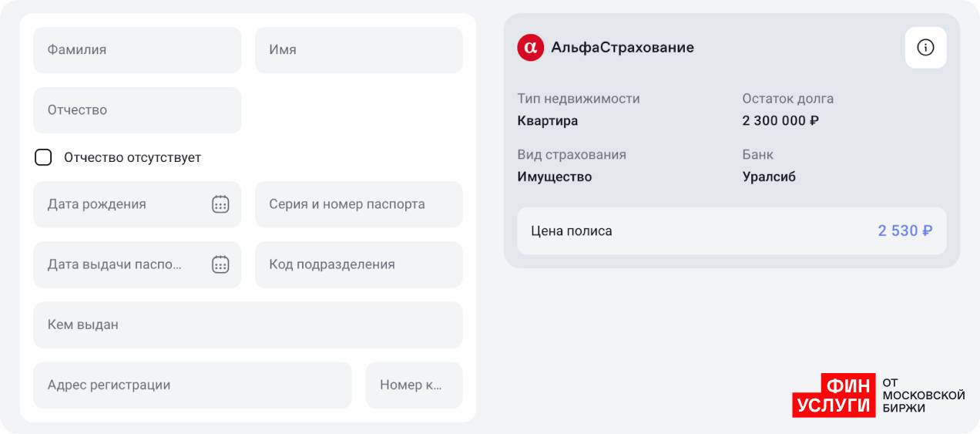
Task: Focus Серия и номер паспорта field
Action: click(x=358, y=204)
